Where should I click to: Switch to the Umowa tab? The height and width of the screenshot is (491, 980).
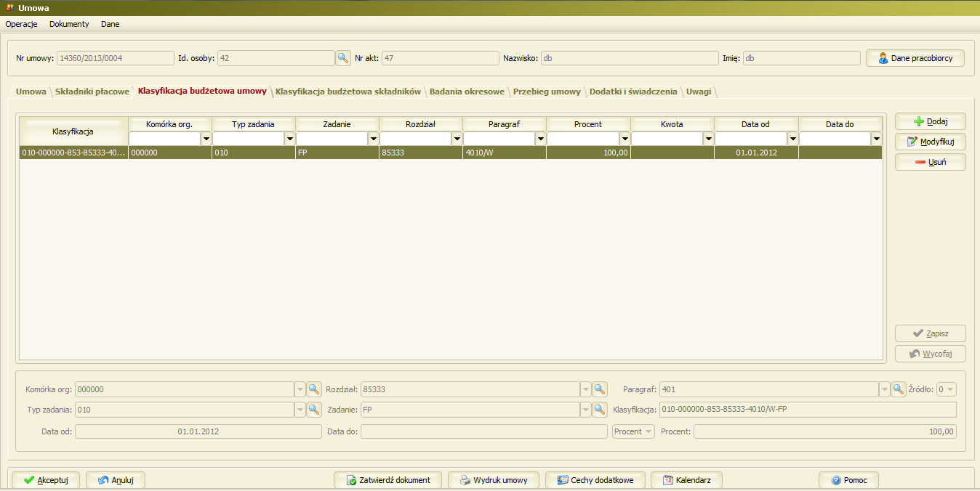(x=31, y=92)
